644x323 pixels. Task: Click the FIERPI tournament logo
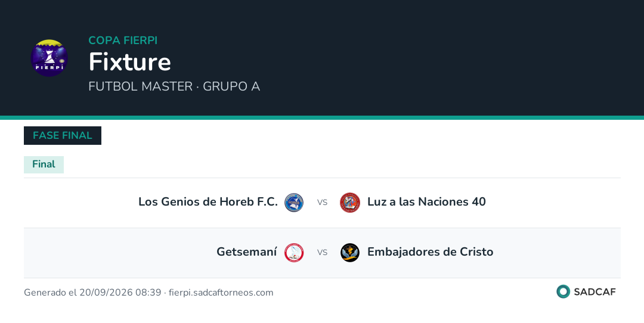click(49, 58)
